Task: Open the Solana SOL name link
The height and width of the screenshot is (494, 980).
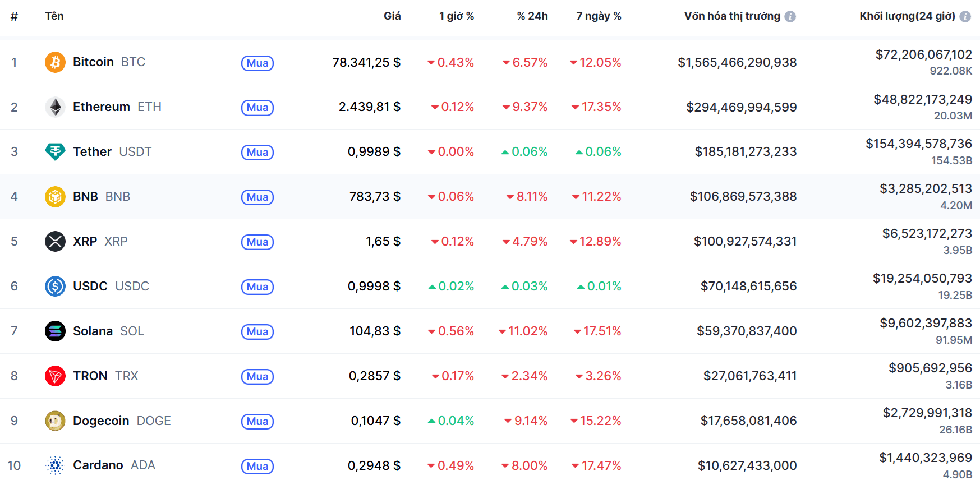Action: click(108, 331)
